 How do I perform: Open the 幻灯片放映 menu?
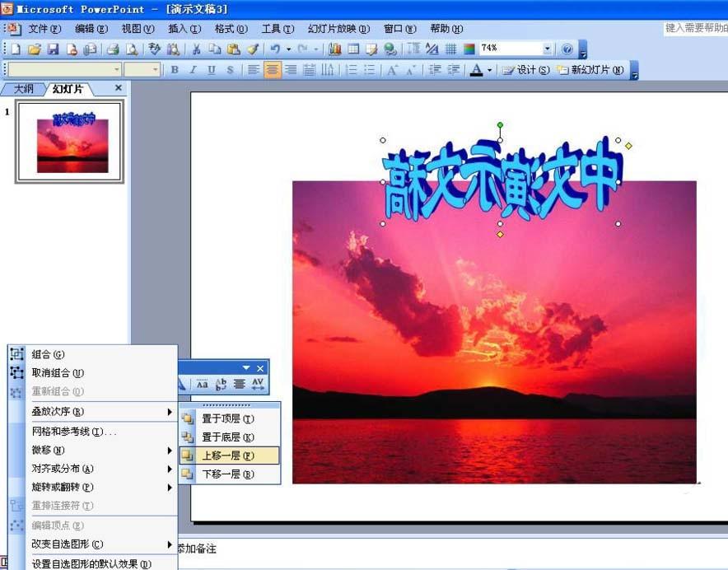(337, 28)
